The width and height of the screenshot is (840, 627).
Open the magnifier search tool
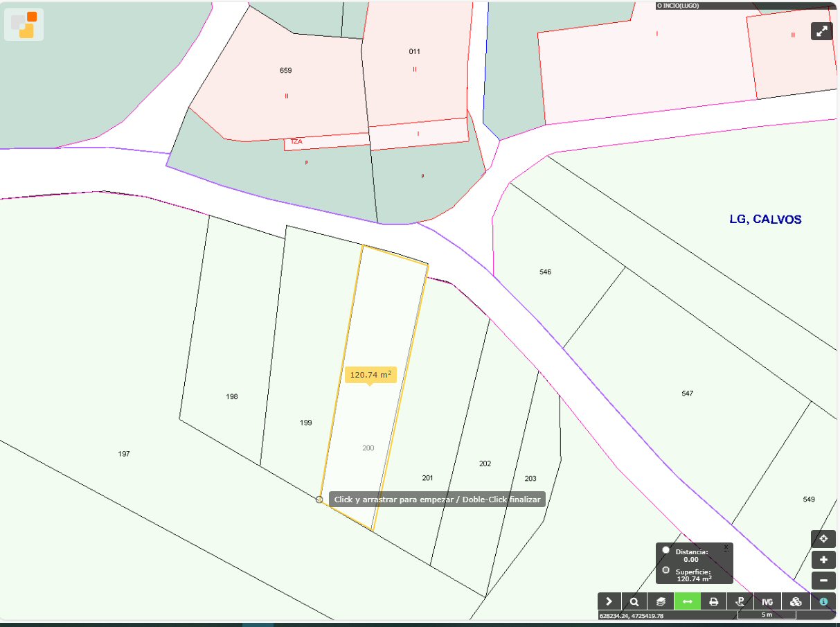point(634,601)
